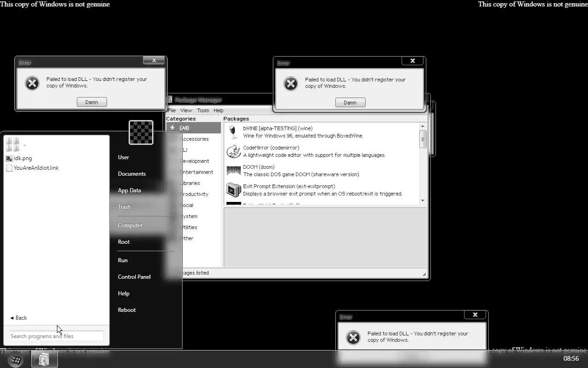Open Root in the Start menu
This screenshot has height=368, width=588.
pos(124,242)
